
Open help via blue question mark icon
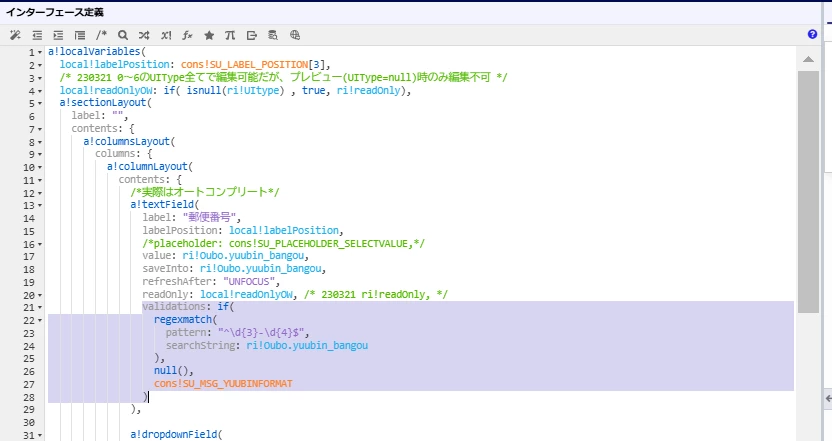coord(812,34)
